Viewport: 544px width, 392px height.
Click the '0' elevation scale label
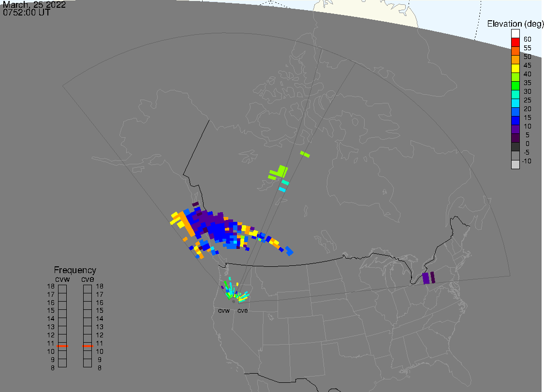pos(528,144)
